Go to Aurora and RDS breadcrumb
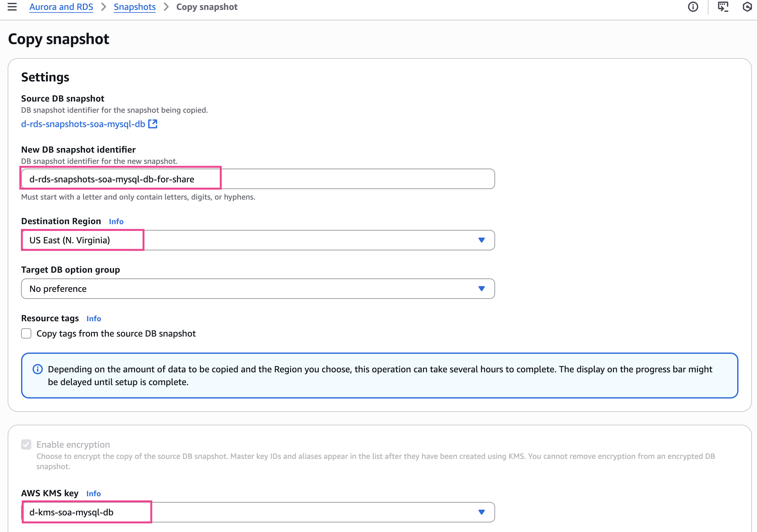This screenshot has width=757, height=532. (x=61, y=7)
